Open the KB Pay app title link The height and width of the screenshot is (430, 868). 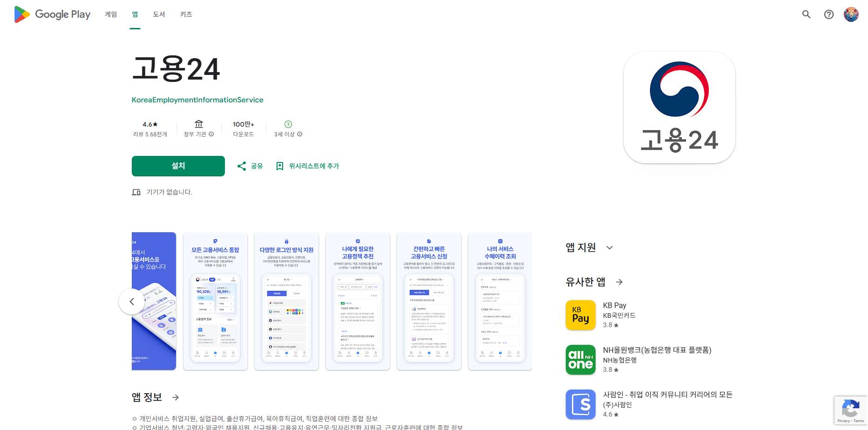615,306
